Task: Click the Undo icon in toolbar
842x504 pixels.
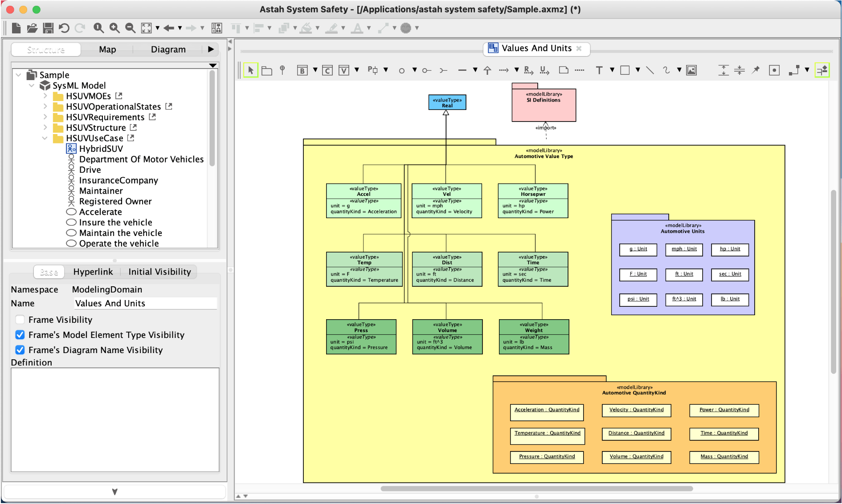Action: (64, 28)
